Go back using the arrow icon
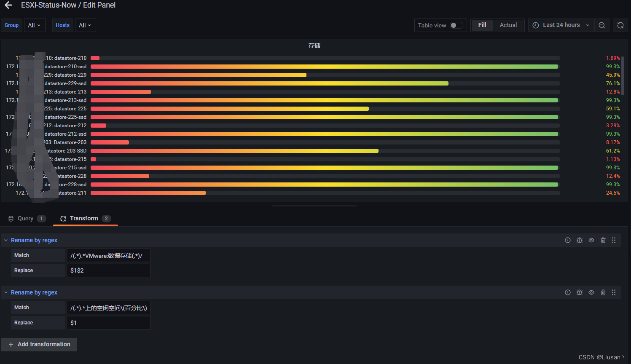Screen dimensions: 631x364 click(8, 5)
